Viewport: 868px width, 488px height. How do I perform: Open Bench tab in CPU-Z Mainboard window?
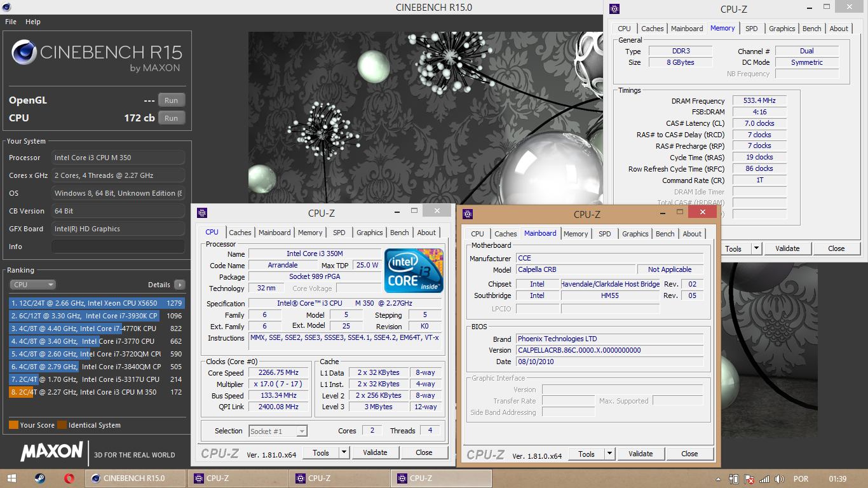pos(665,234)
